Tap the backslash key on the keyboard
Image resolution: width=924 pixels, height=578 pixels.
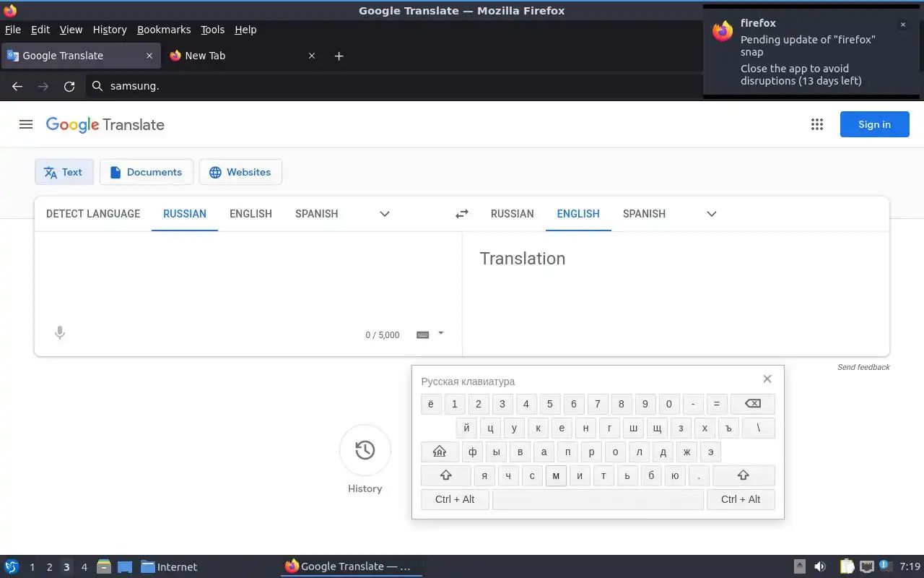pyautogui.click(x=758, y=428)
